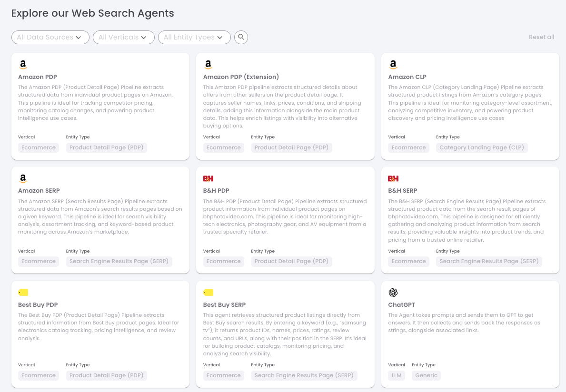Open the Amazon SERP card title
Viewport: 566px width, 392px height.
[39, 190]
